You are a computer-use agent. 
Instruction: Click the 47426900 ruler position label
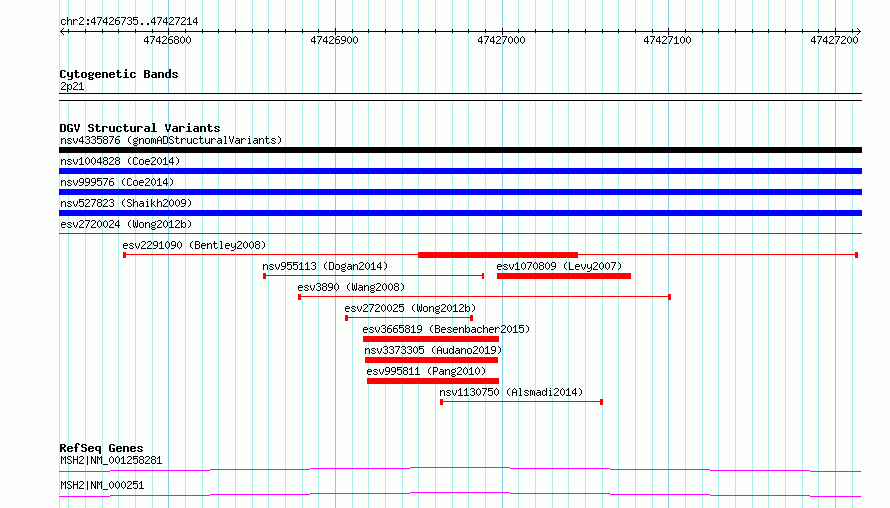tap(334, 40)
